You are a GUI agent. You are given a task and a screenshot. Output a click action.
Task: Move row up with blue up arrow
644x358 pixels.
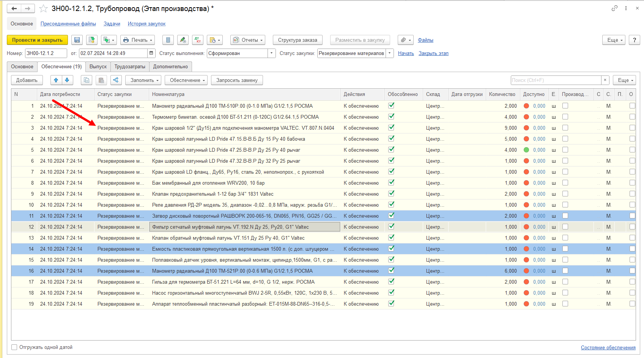(x=56, y=80)
